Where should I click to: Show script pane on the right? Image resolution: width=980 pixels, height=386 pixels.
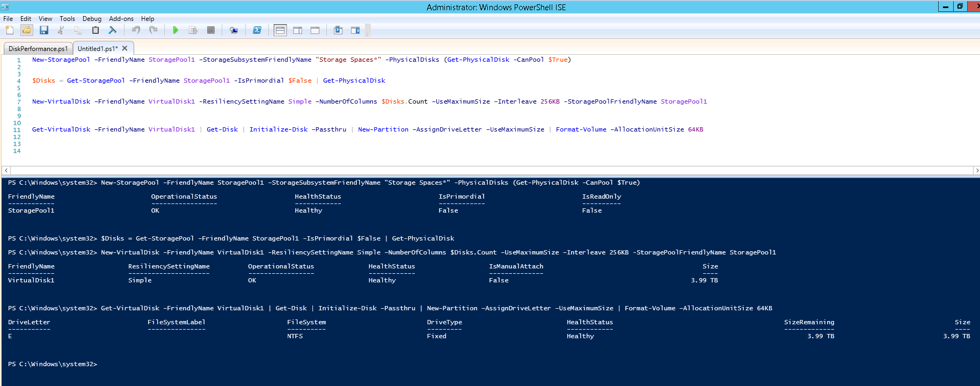coord(297,31)
